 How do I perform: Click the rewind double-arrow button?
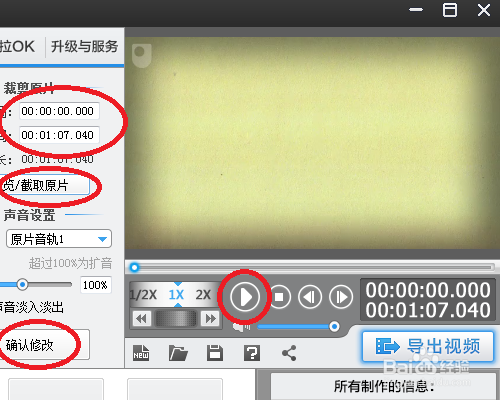coord(142,319)
